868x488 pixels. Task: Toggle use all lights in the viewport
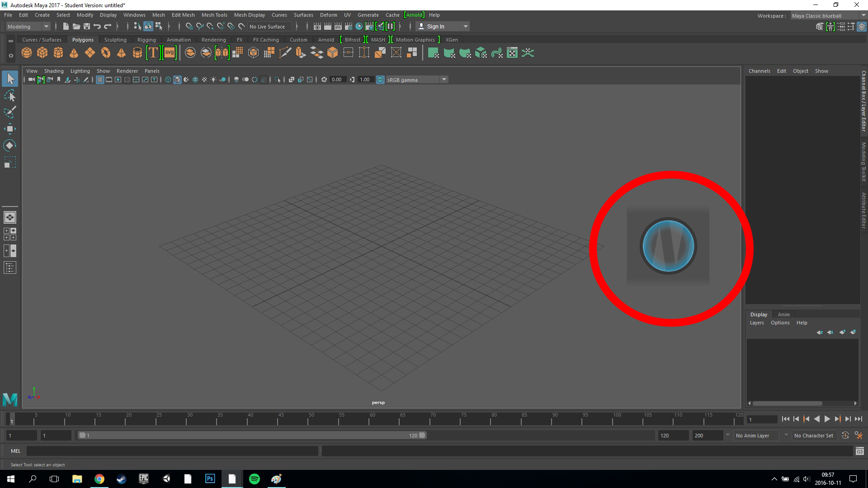[x=213, y=80]
